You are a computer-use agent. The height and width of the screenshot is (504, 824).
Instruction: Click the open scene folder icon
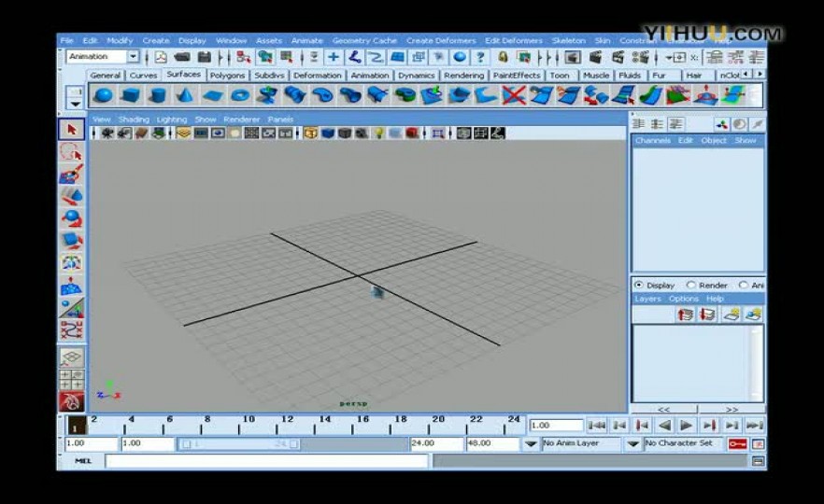pyautogui.click(x=182, y=57)
